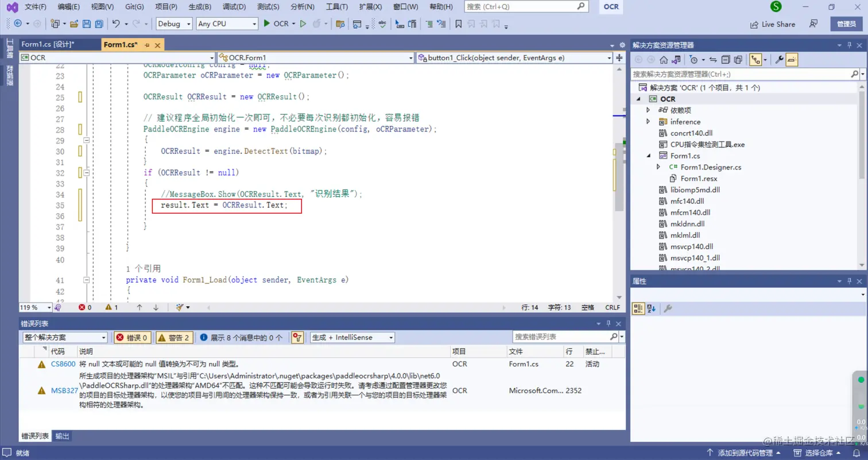Image resolution: width=868 pixels, height=460 pixels.
Task: Click Collapse All icon in Solution Explorer
Action: tap(726, 60)
